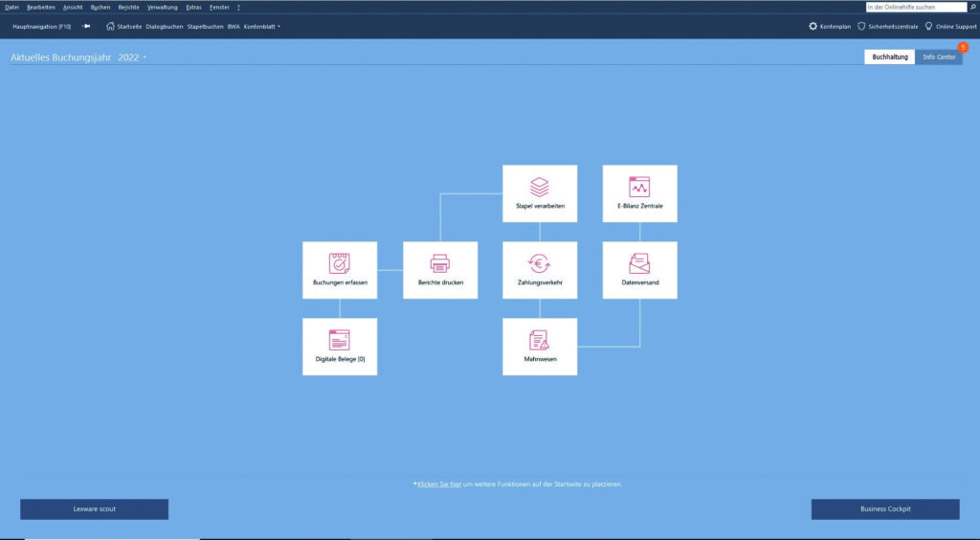Image resolution: width=980 pixels, height=540 pixels.
Task: Click the Startseite home icon
Action: (x=111, y=27)
